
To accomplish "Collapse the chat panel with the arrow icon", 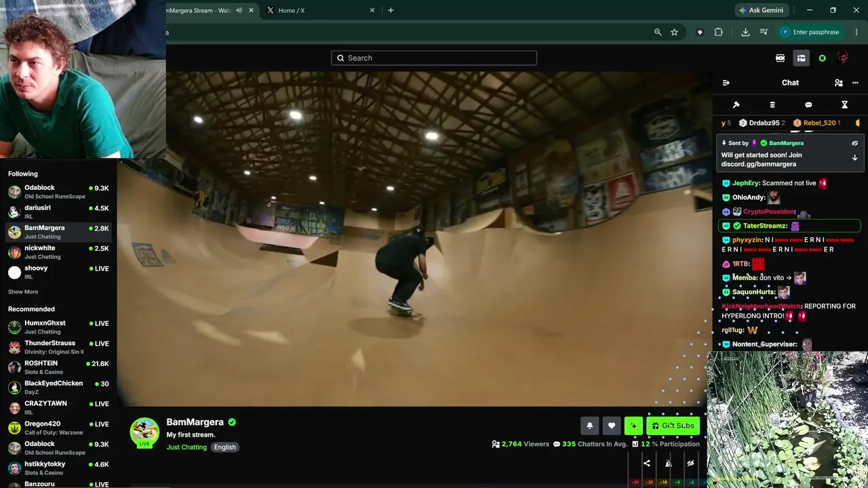I will point(726,83).
